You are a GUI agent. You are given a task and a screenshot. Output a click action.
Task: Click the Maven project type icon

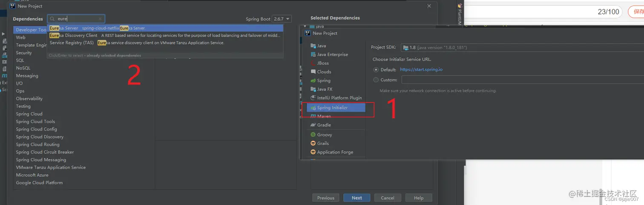pyautogui.click(x=313, y=116)
